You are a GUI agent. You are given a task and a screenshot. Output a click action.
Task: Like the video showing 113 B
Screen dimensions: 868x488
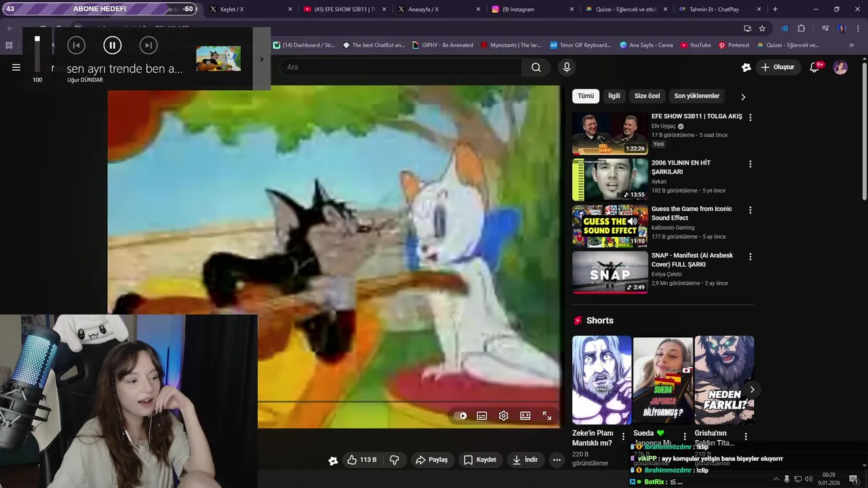click(x=362, y=460)
